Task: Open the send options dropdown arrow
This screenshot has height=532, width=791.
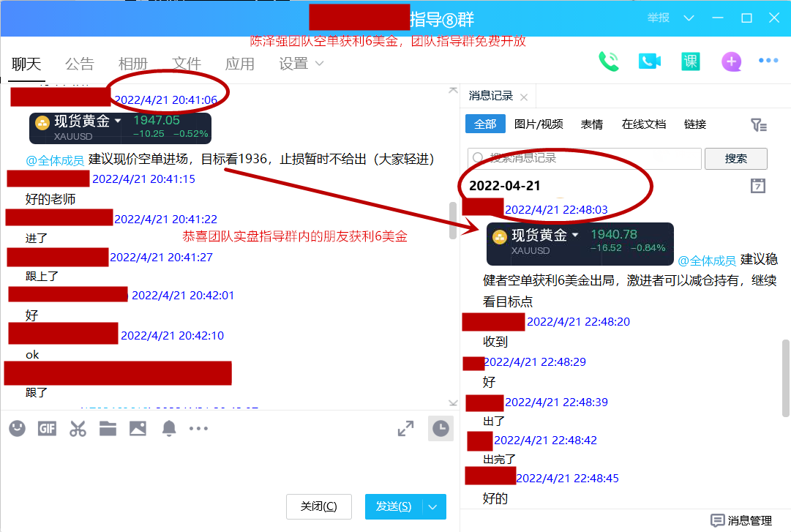Action: tap(433, 507)
